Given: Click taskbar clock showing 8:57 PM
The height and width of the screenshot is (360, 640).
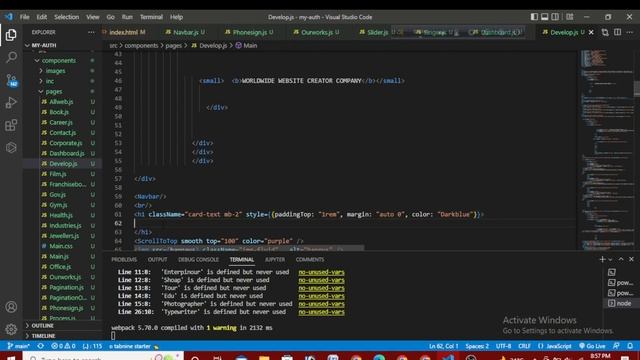Looking at the screenshot, I should (600, 356).
